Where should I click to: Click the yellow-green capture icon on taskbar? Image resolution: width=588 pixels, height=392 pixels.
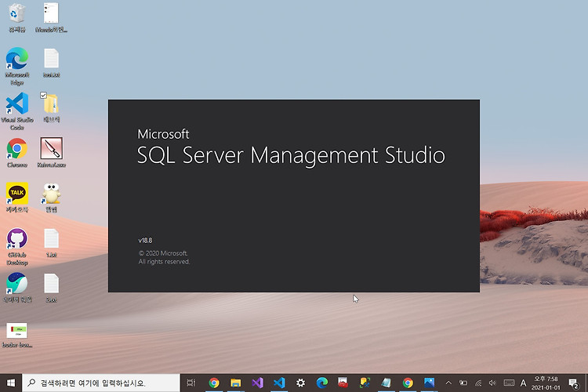(x=365, y=383)
